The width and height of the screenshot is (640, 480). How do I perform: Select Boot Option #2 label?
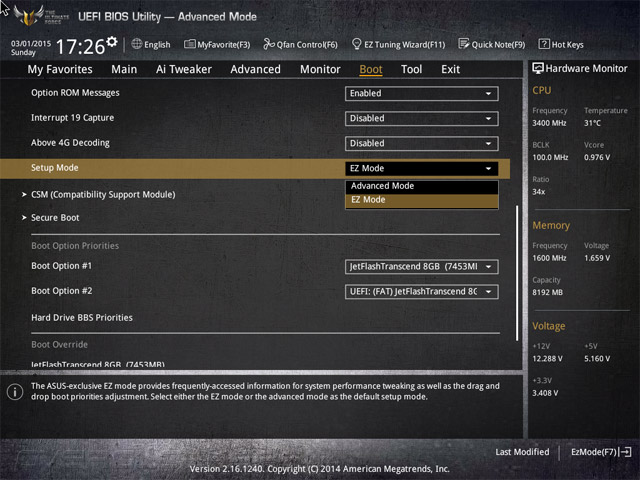62,291
